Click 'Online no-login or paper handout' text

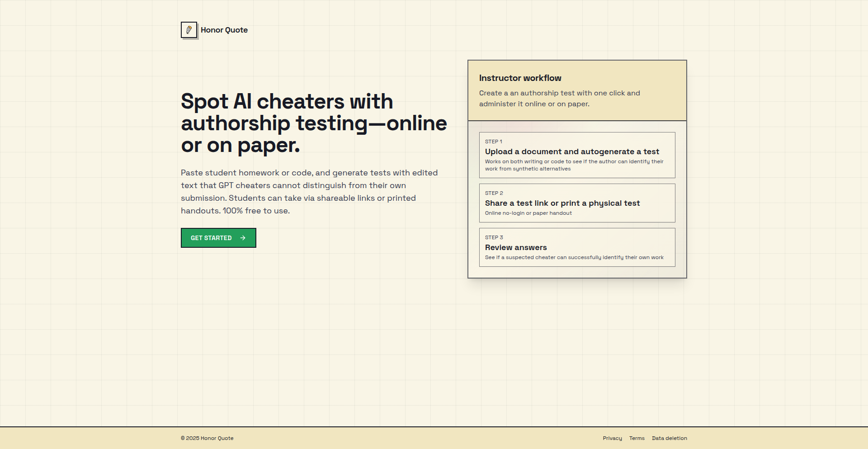point(528,213)
